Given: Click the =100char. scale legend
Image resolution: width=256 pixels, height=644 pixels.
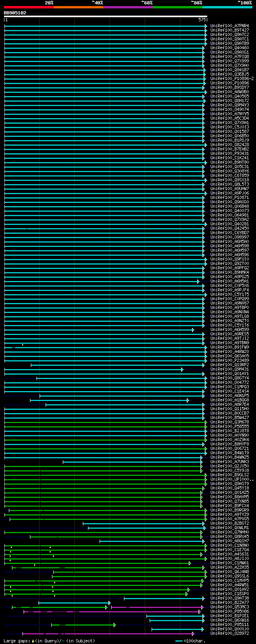Looking at the screenshot, I should [x=190, y=641].
